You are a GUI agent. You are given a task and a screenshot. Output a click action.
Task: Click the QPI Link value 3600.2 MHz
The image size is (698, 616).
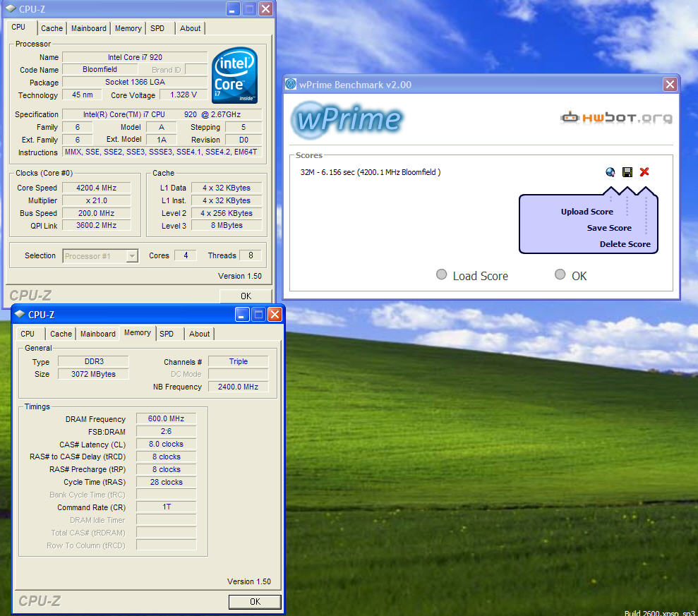[97, 225]
